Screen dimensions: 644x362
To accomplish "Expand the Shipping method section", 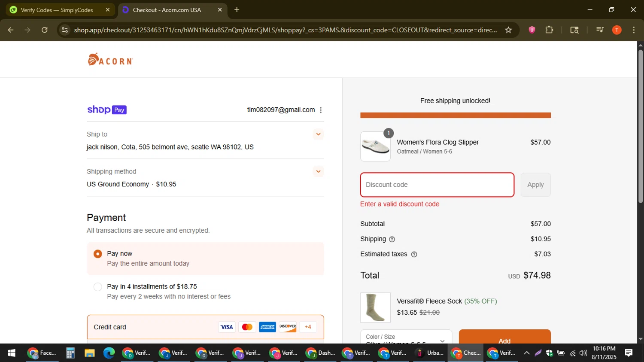I will coord(318,172).
